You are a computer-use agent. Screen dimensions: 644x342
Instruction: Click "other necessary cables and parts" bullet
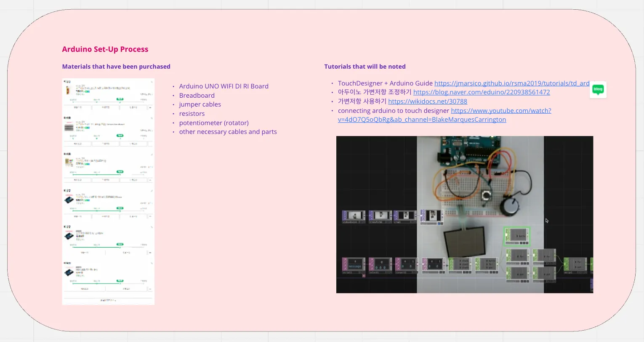228,132
